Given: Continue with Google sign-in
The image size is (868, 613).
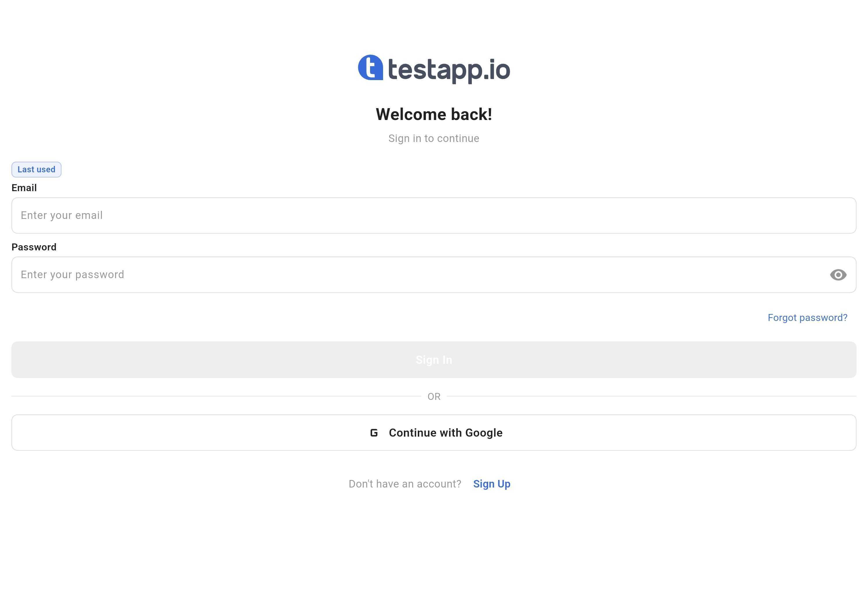Looking at the screenshot, I should pos(434,433).
